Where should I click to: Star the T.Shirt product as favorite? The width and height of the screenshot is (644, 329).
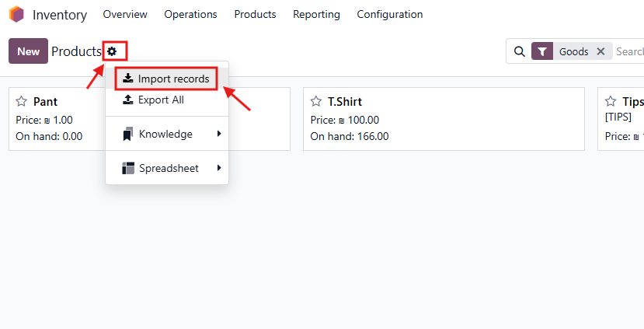[x=316, y=102]
